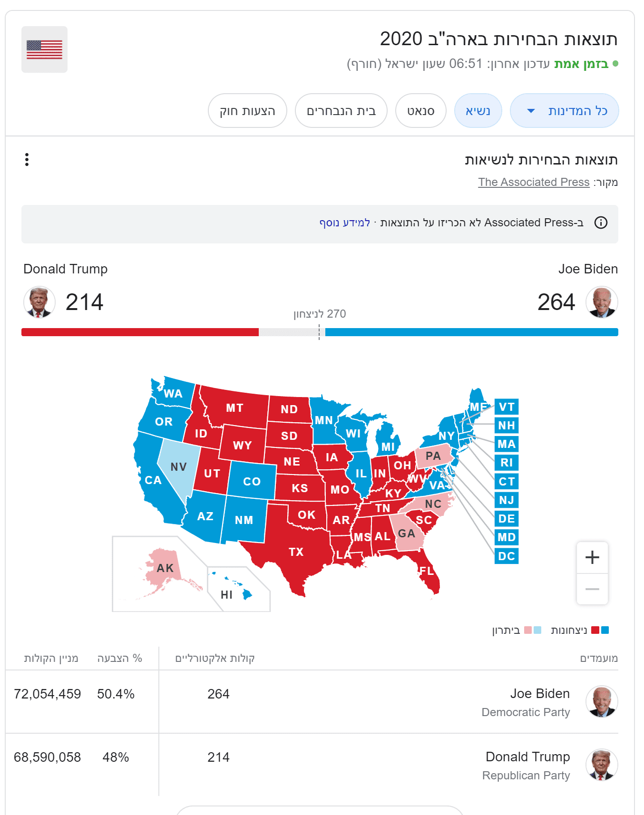The height and width of the screenshot is (815, 644).
Task: Select the President tab (נשיא)
Action: click(478, 111)
